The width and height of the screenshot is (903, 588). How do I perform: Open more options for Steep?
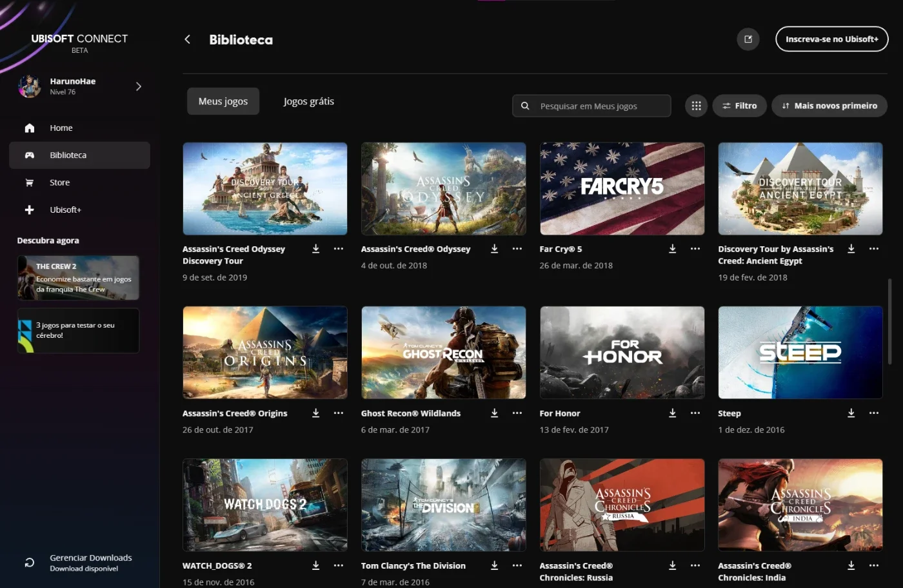874,413
